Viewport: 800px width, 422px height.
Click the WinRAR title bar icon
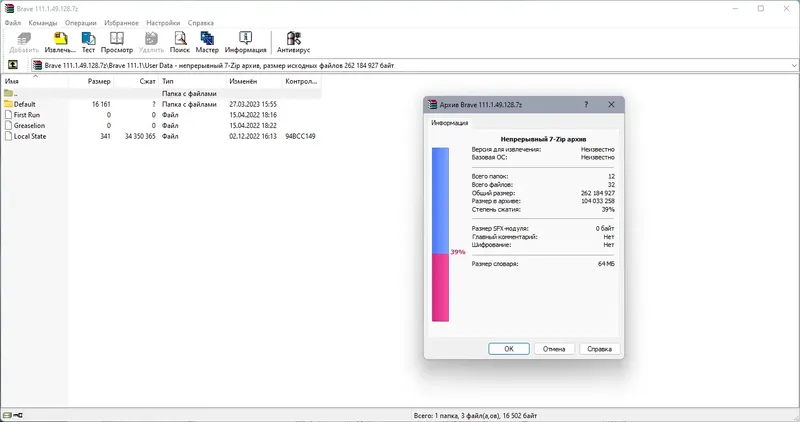click(x=9, y=9)
